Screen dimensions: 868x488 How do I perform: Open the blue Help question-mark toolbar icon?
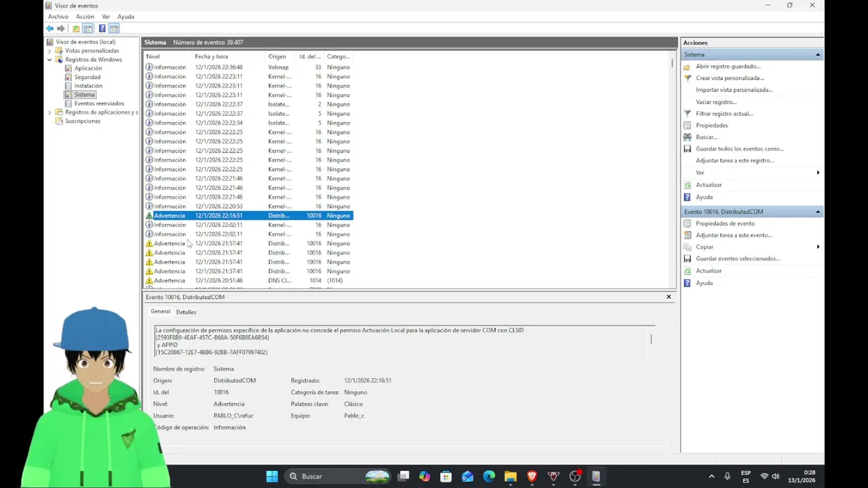(102, 28)
